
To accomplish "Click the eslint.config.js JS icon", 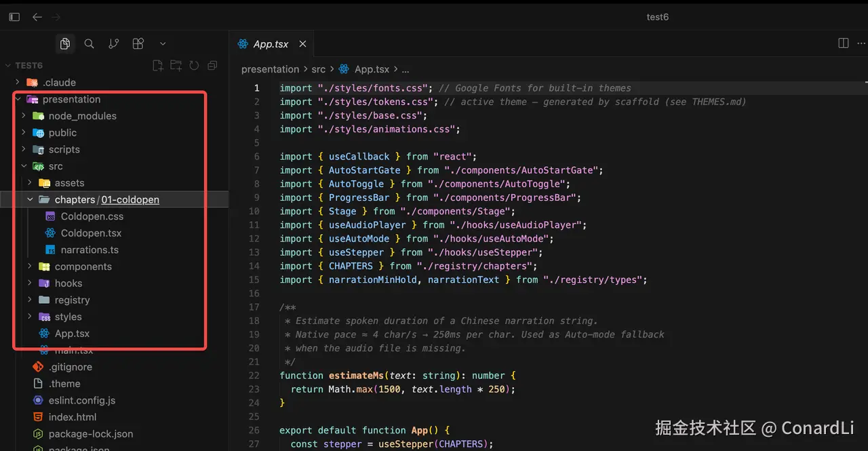I will (x=38, y=400).
